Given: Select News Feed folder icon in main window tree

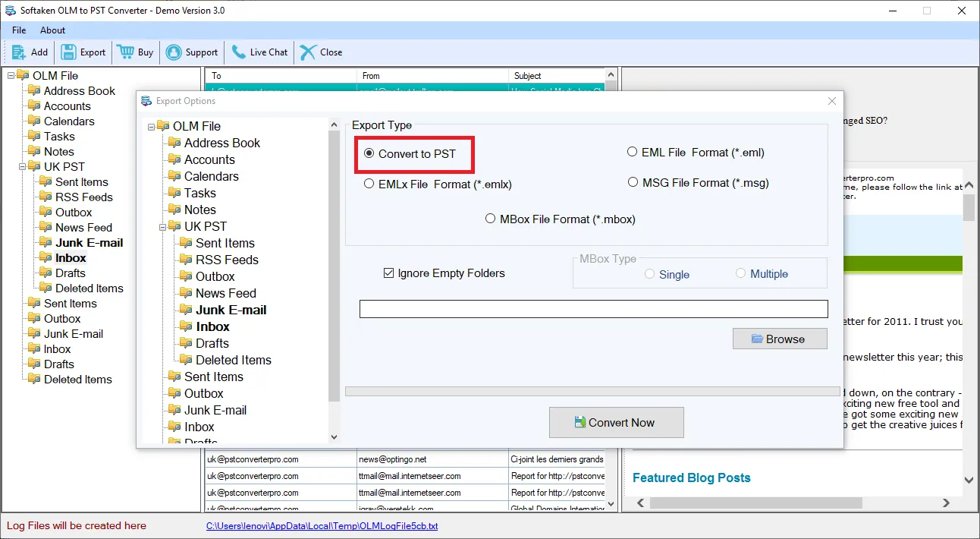Looking at the screenshot, I should (x=46, y=228).
